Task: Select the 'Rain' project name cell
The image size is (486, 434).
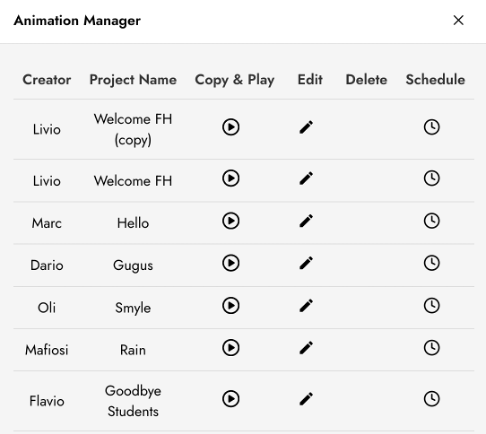Action: (x=133, y=350)
